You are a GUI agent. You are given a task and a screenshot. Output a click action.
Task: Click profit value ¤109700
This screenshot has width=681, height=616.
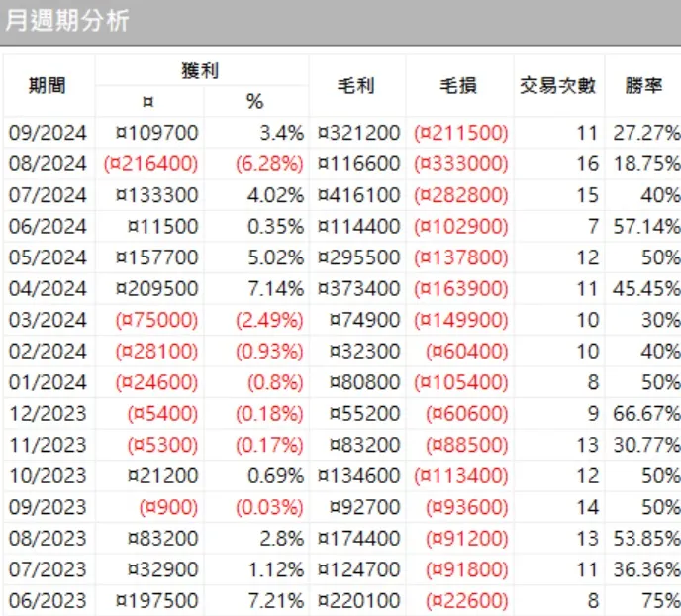click(x=156, y=133)
